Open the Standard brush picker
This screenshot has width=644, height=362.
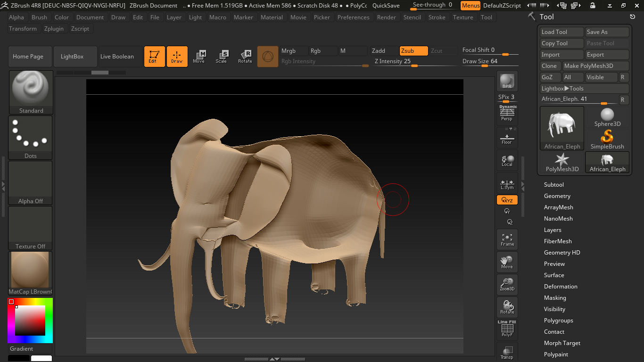point(31,92)
